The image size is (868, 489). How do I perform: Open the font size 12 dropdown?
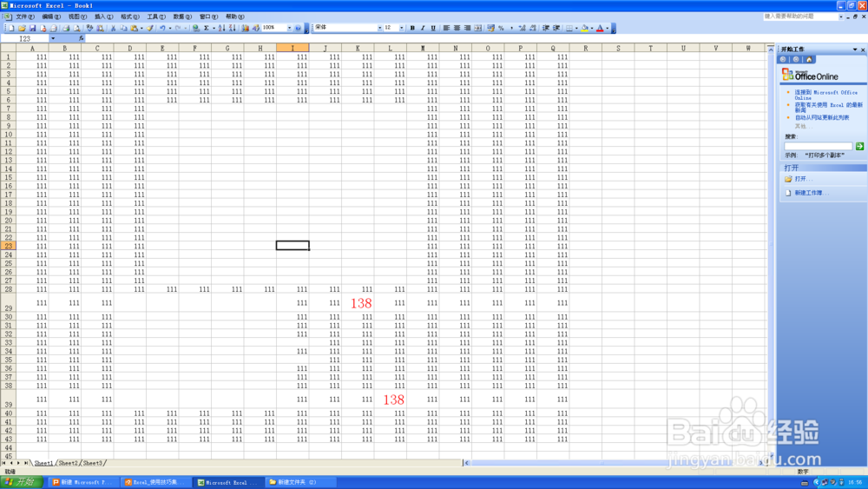coord(401,28)
